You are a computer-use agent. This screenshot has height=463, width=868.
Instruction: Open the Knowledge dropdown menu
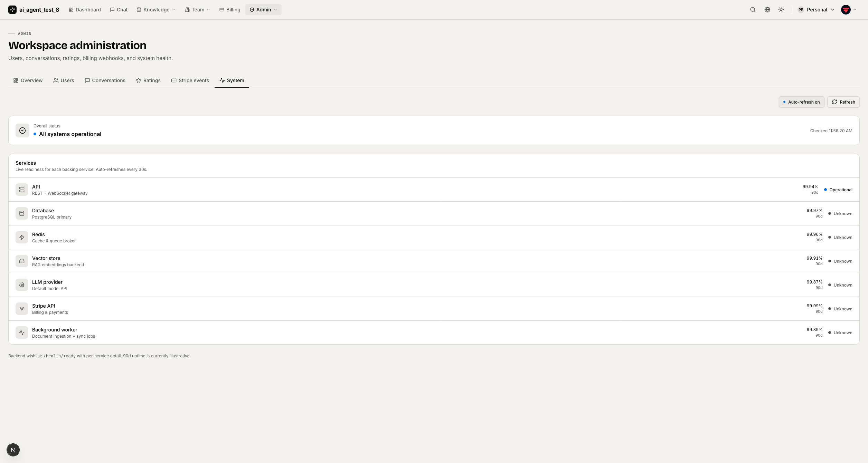156,10
